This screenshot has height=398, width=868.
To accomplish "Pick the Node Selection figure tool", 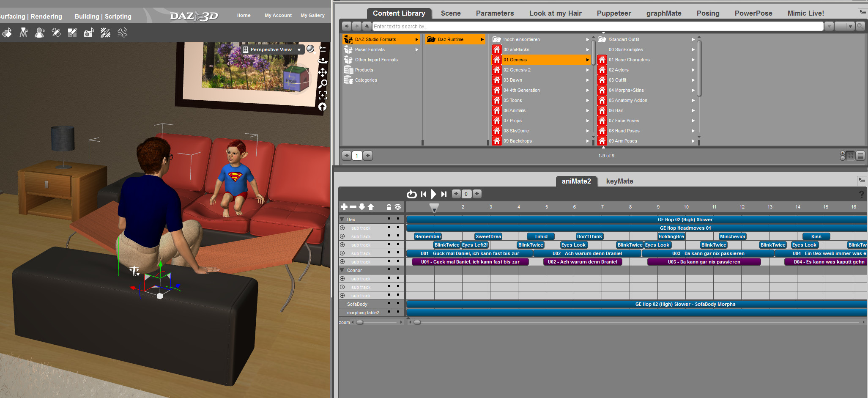I will [40, 33].
